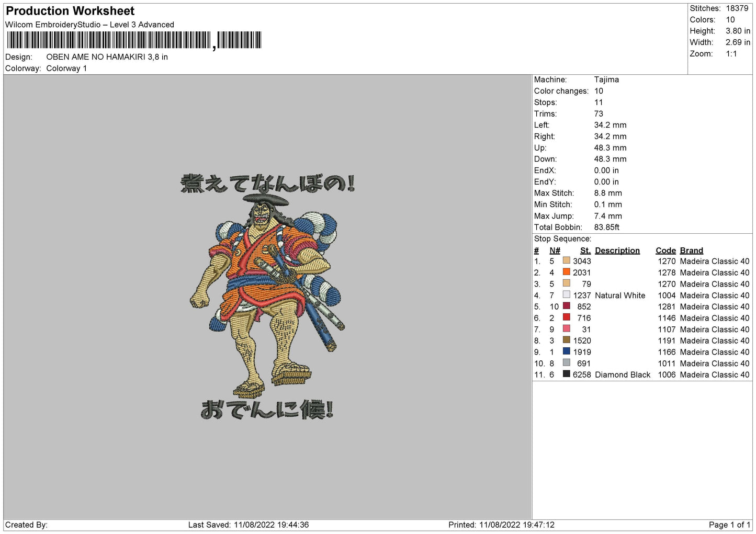756x534 pixels.
Task: Click the barcode below the software name
Action: click(x=134, y=40)
